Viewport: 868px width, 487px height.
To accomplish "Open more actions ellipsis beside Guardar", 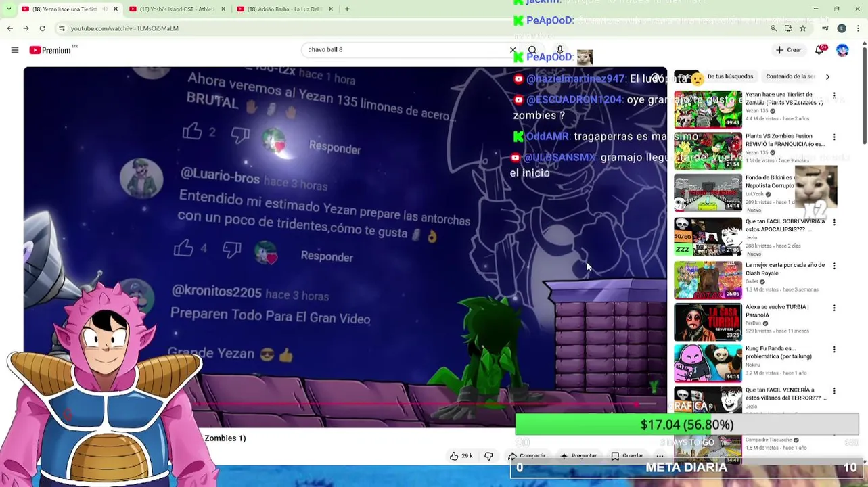I will tap(660, 456).
